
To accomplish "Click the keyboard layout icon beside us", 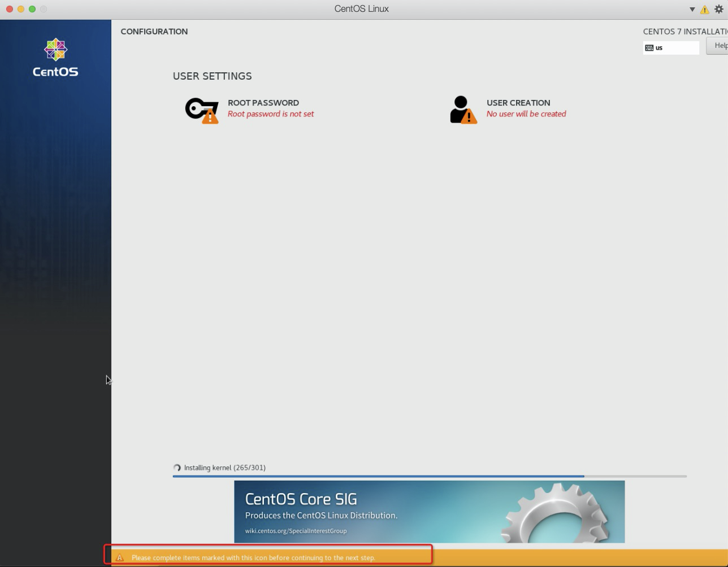I will pyautogui.click(x=649, y=48).
